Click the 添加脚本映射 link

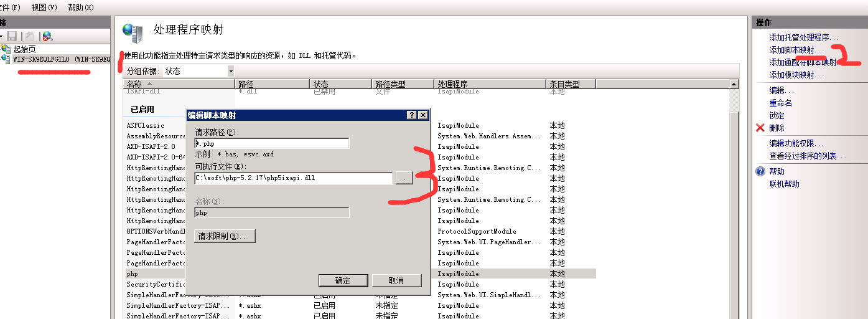click(796, 50)
